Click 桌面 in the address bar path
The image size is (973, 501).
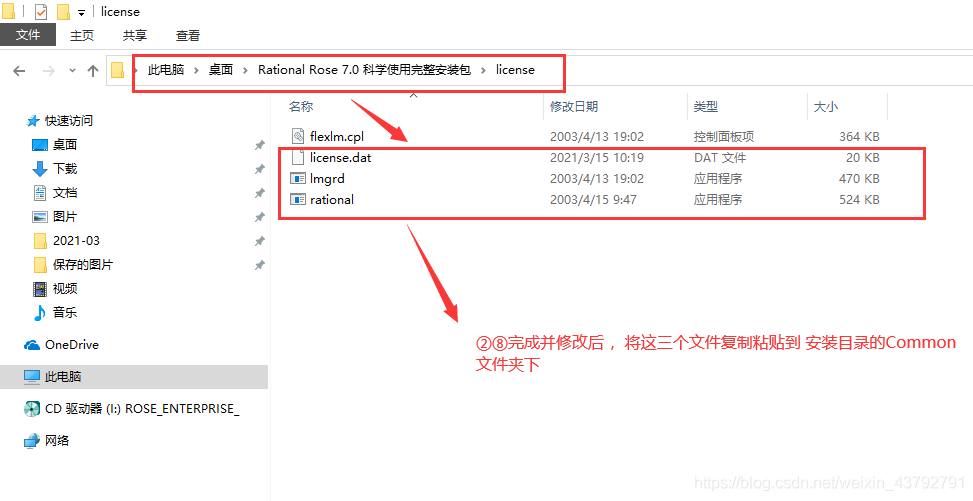point(221,70)
